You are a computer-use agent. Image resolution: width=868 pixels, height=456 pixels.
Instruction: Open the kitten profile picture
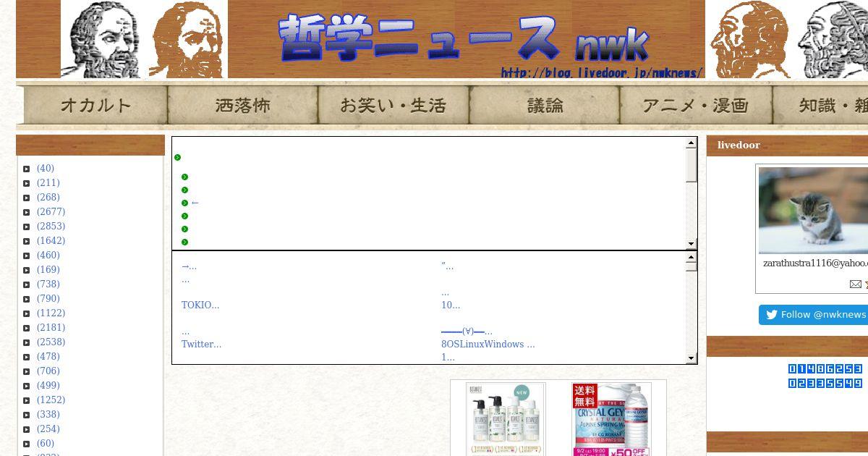point(813,211)
